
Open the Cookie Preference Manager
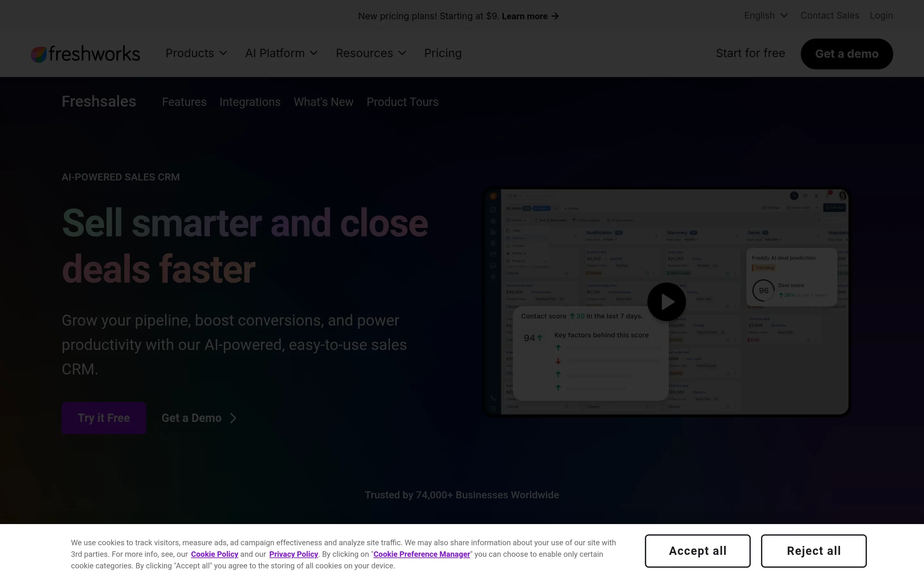(x=422, y=554)
